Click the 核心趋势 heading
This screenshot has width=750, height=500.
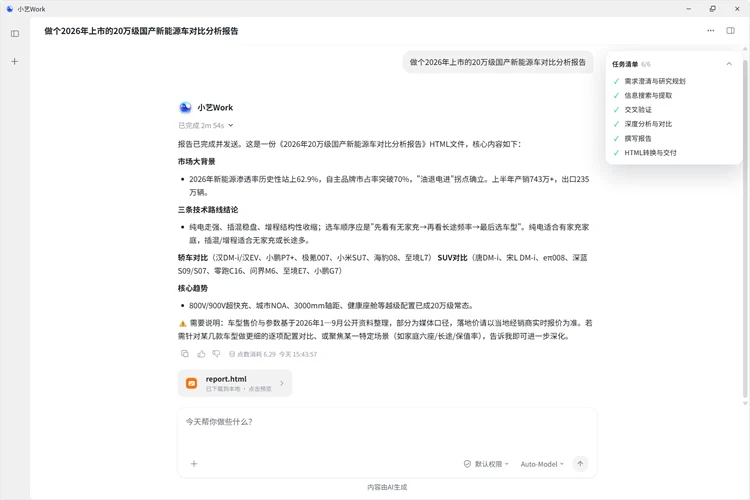click(193, 289)
